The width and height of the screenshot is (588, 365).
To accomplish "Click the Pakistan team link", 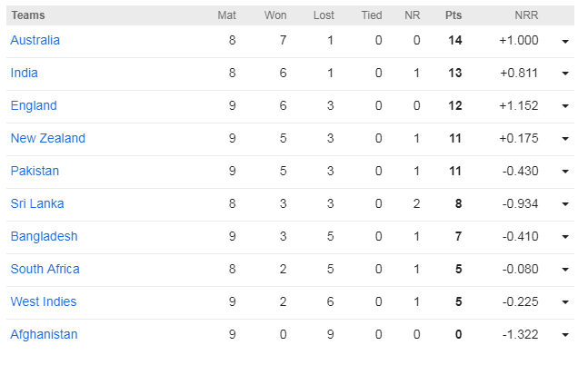I will [35, 172].
